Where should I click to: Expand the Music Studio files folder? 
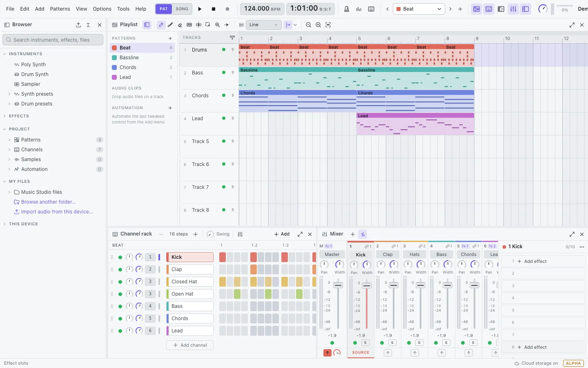[9, 192]
